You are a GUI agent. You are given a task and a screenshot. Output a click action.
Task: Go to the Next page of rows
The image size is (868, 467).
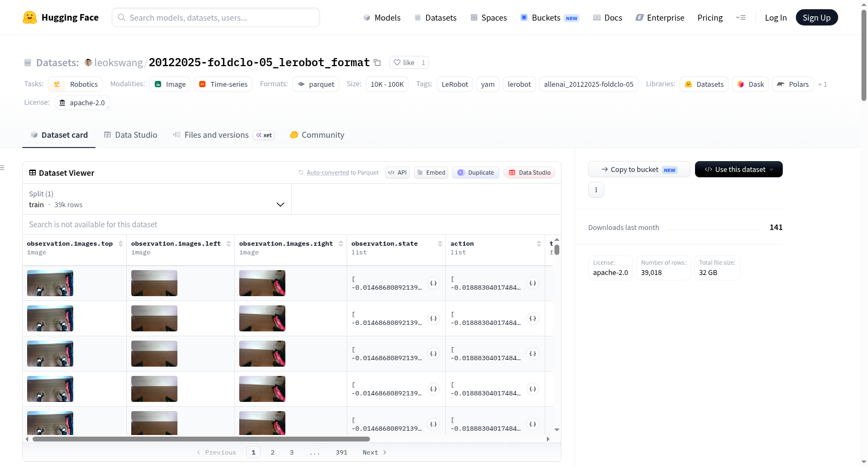click(x=374, y=452)
